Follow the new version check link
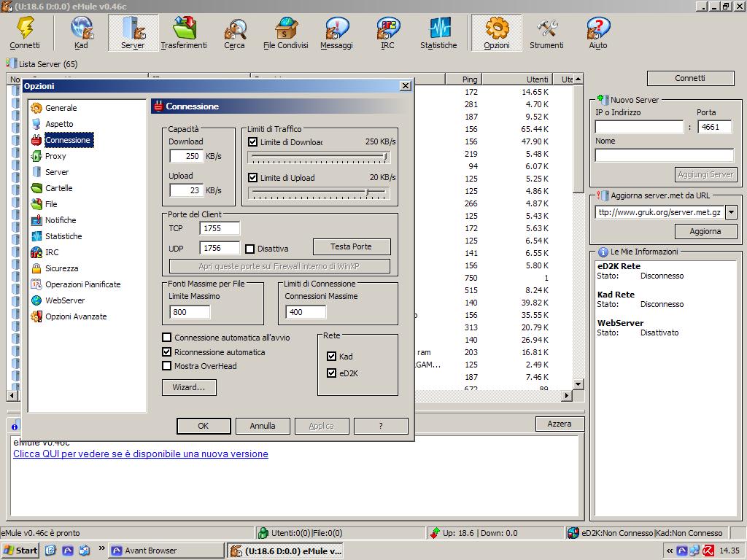Image resolution: width=747 pixels, height=560 pixels. click(x=141, y=454)
